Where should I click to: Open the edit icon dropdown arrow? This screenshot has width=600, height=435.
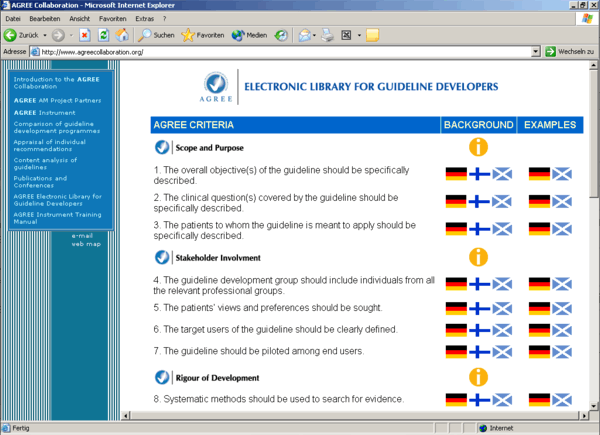tap(359, 35)
